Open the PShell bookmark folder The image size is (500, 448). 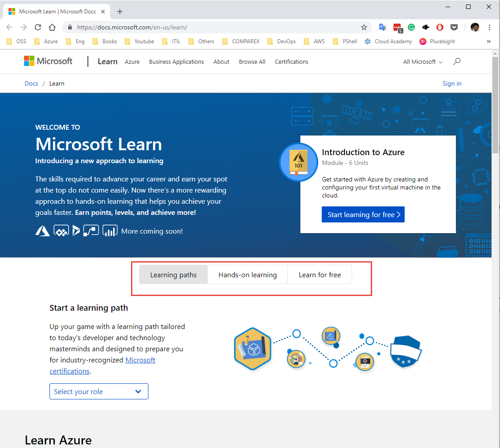point(345,41)
